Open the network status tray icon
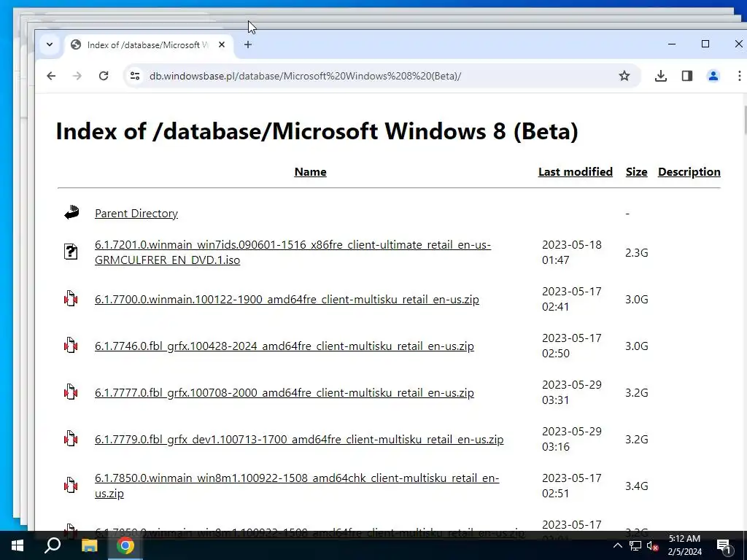This screenshot has height=560, width=747. coord(635,545)
